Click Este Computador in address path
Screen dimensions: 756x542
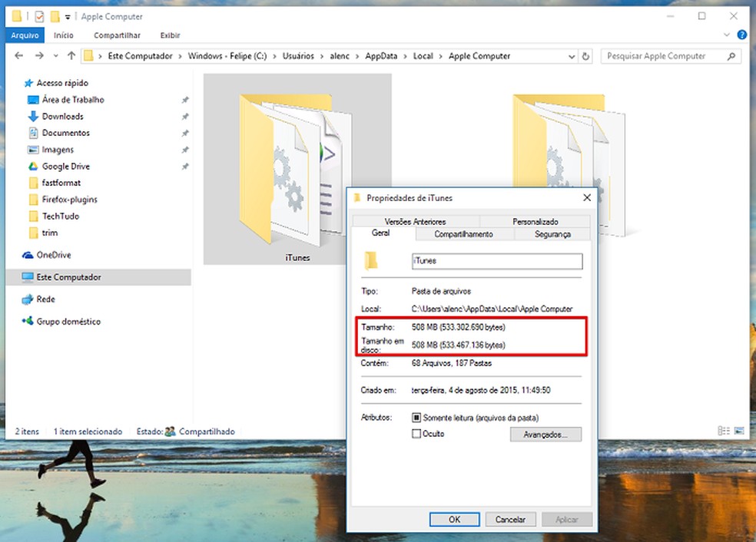coord(140,56)
